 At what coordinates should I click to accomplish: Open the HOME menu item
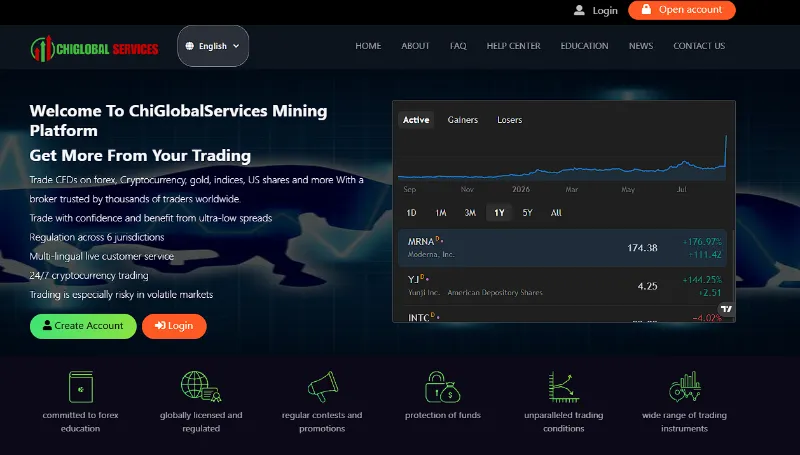[368, 46]
